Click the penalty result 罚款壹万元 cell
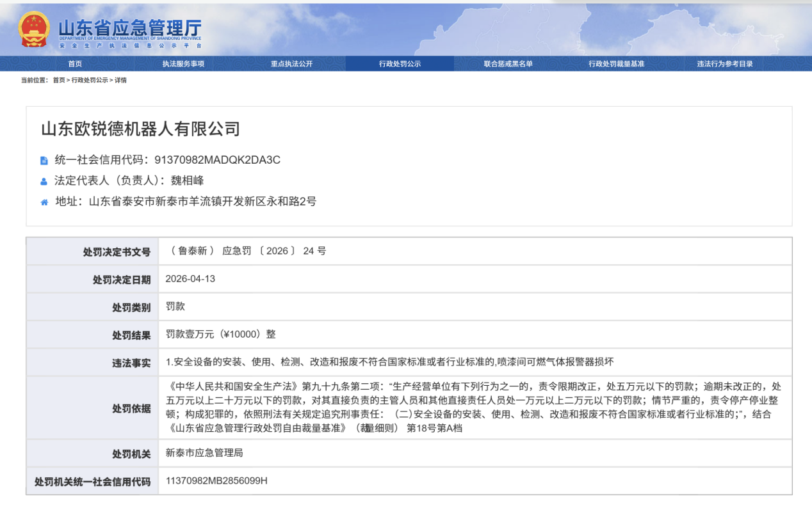812x508 pixels. coord(221,334)
